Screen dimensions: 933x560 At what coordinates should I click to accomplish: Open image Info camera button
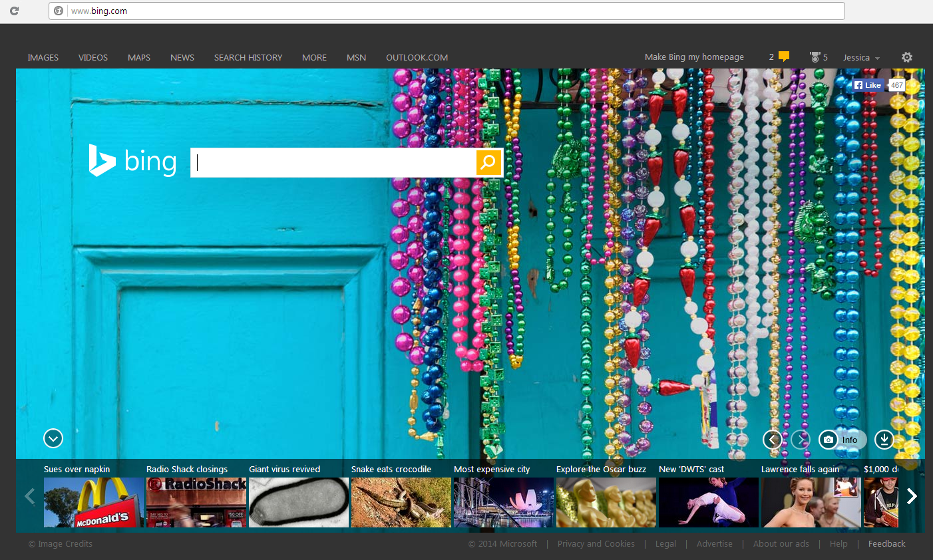(x=842, y=440)
